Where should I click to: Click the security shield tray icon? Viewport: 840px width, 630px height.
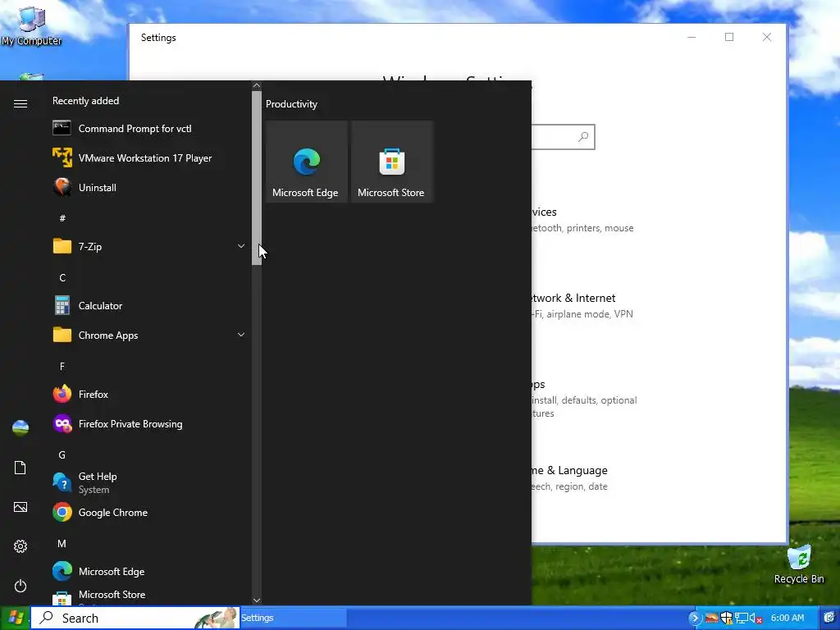[727, 619]
